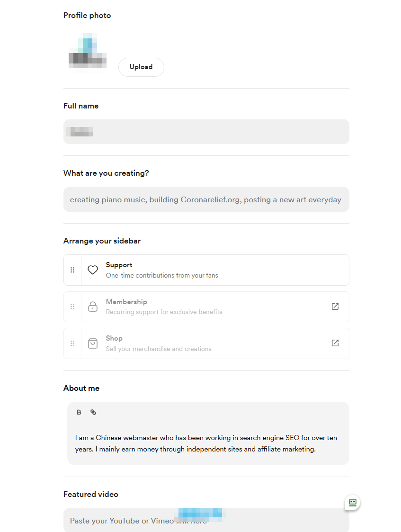Click into the About me text area
This screenshot has width=401, height=532.
208,443
